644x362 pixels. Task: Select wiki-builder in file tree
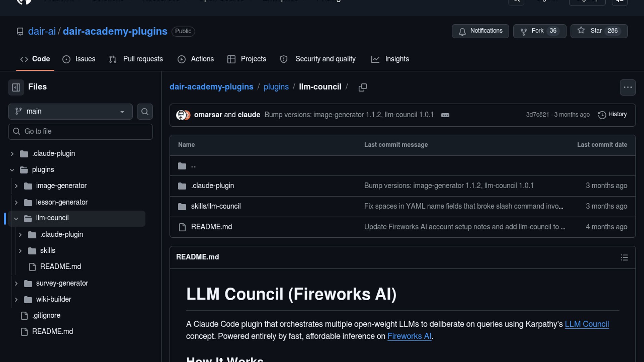click(x=54, y=299)
